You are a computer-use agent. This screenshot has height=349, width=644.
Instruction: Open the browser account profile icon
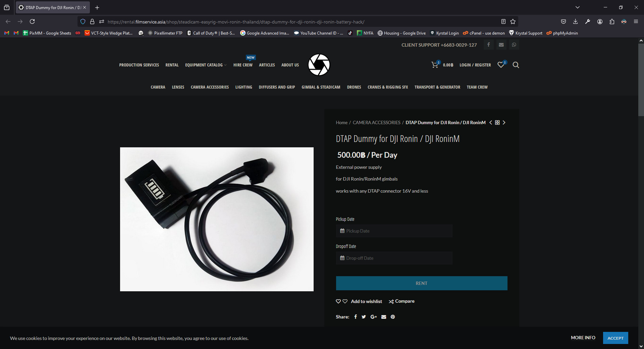600,21
